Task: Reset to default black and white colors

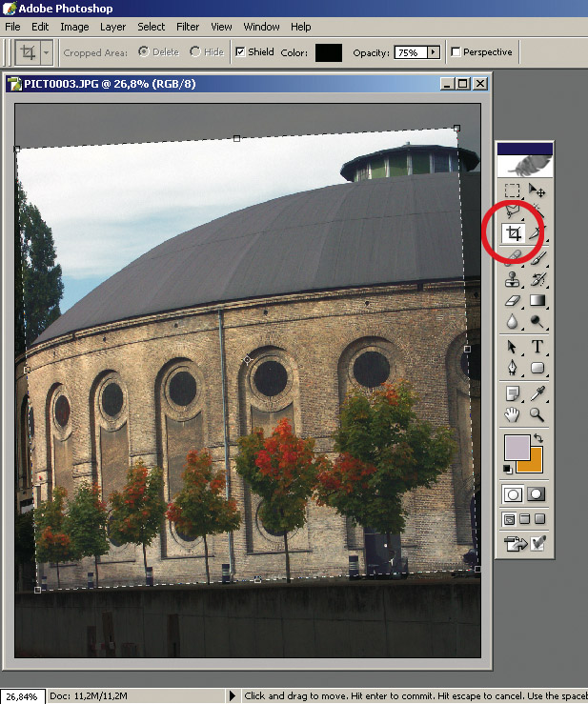Action: (508, 470)
